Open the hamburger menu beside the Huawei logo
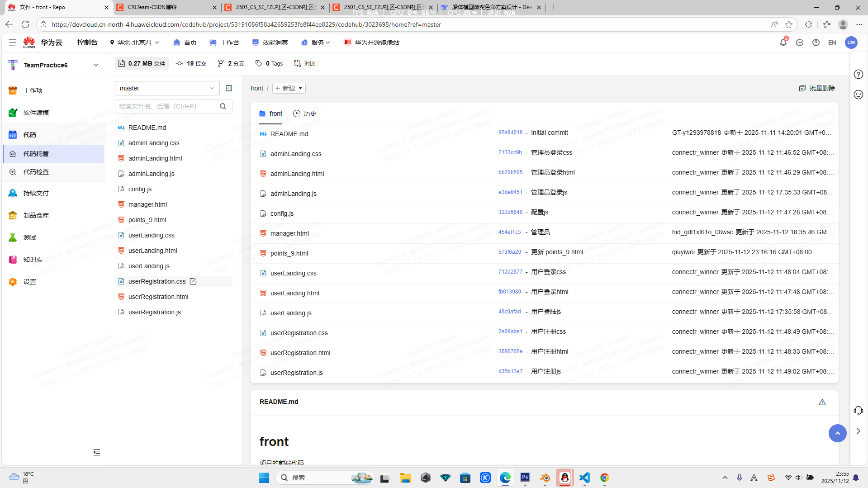The image size is (868, 488). [x=13, y=42]
